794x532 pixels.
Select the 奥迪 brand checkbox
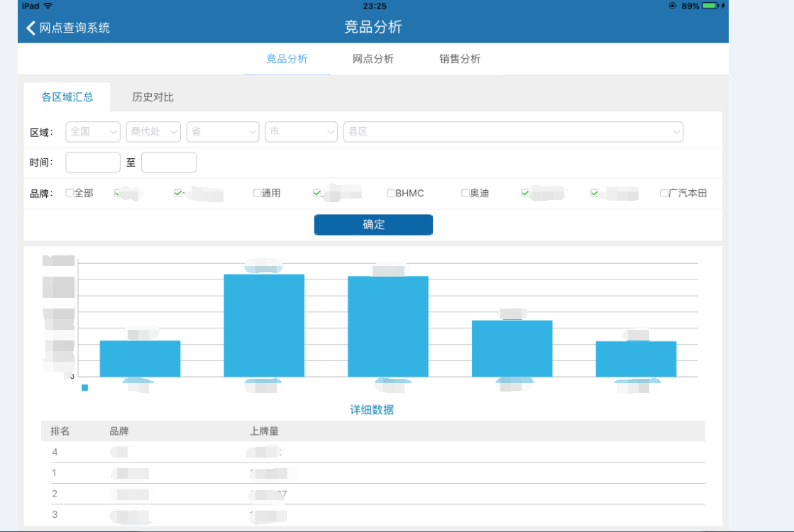point(465,193)
